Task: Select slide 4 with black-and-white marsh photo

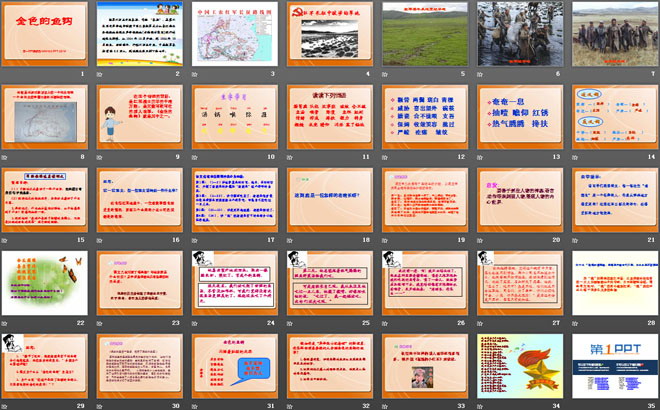Action: pos(330,34)
